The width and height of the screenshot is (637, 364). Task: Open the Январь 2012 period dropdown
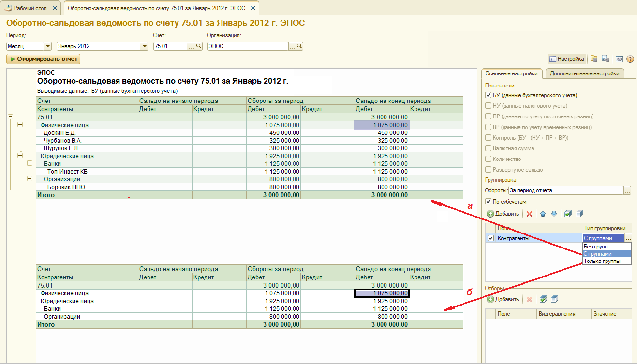click(144, 46)
